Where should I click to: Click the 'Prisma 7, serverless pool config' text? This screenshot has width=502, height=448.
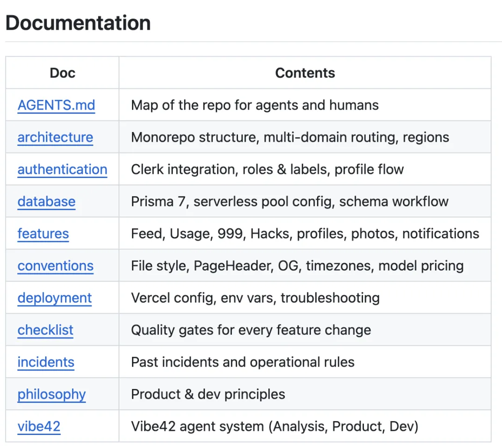(x=290, y=201)
